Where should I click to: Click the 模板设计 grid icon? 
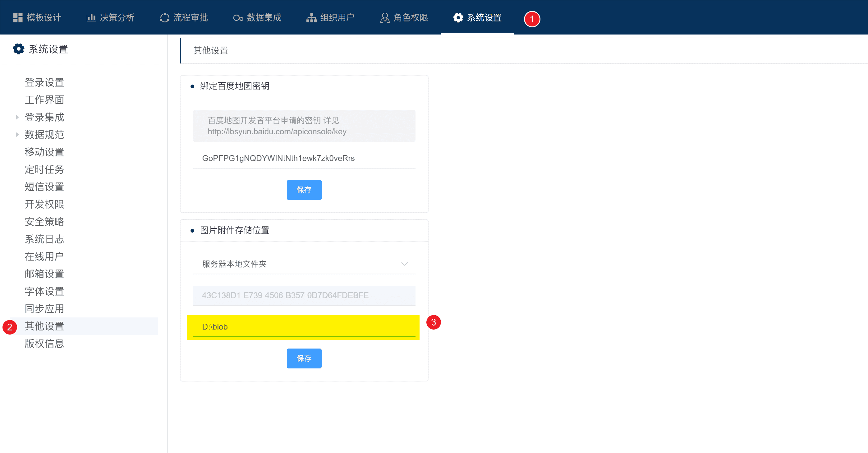coord(17,17)
